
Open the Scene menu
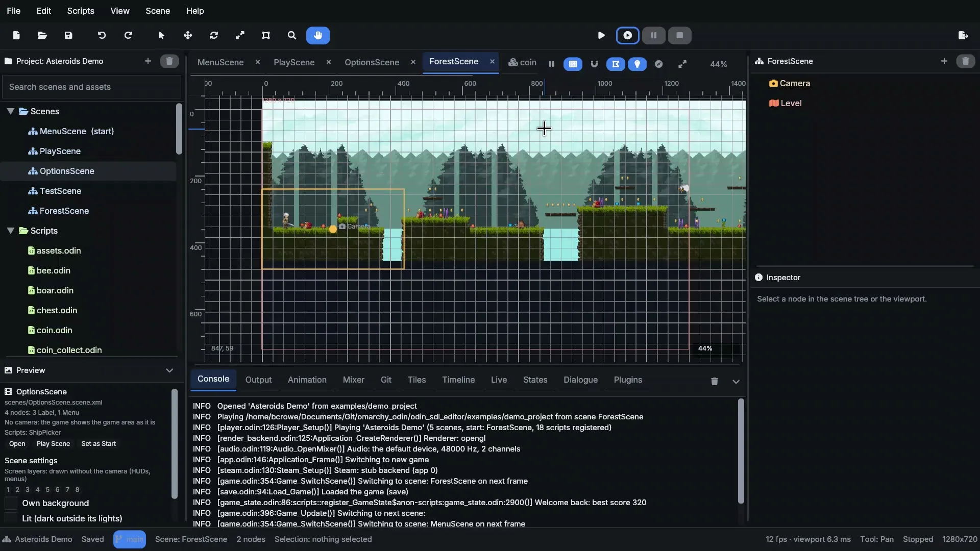click(x=158, y=11)
